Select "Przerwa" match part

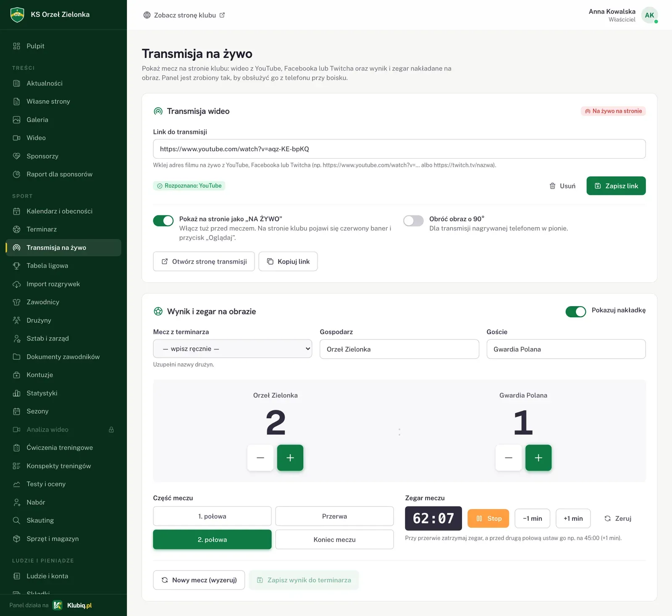tap(335, 516)
